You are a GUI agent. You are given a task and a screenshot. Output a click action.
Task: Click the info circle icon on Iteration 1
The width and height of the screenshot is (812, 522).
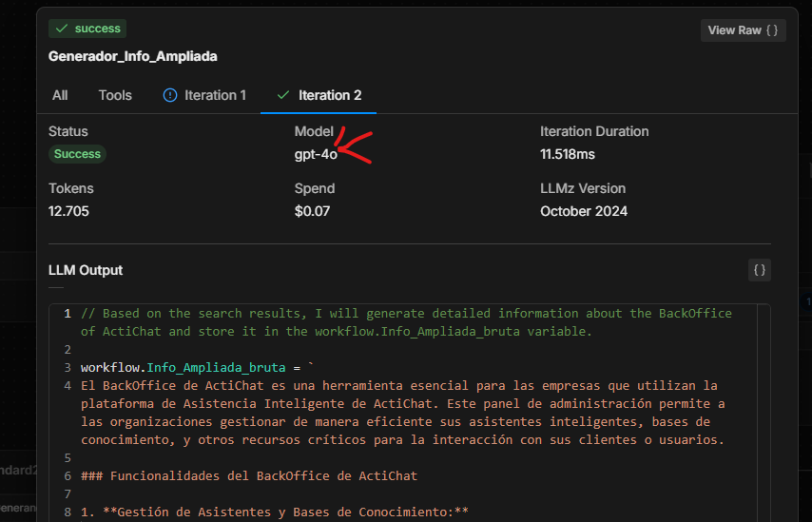[170, 95]
